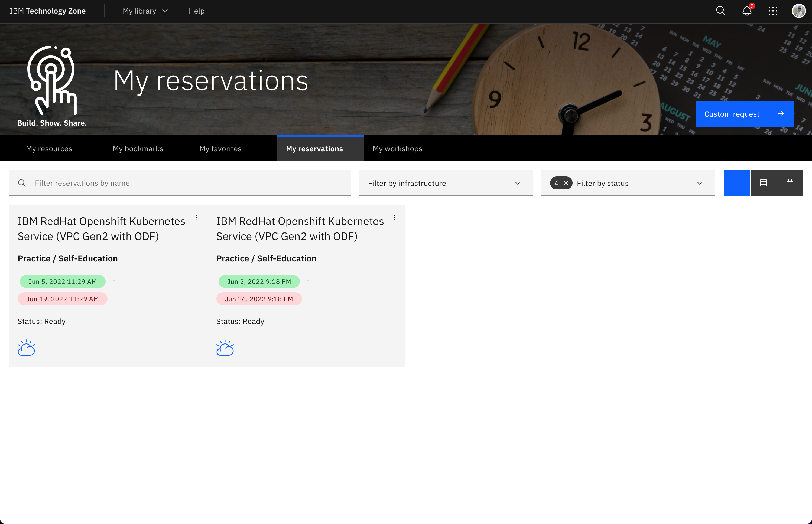Switch to calendar view of reservations
The image size is (812, 524).
point(790,183)
